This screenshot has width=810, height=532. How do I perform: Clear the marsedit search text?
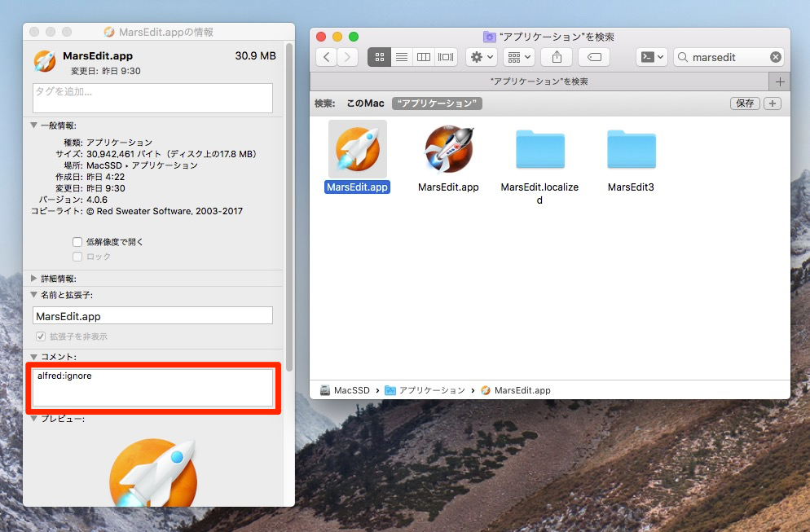pyautogui.click(x=776, y=57)
